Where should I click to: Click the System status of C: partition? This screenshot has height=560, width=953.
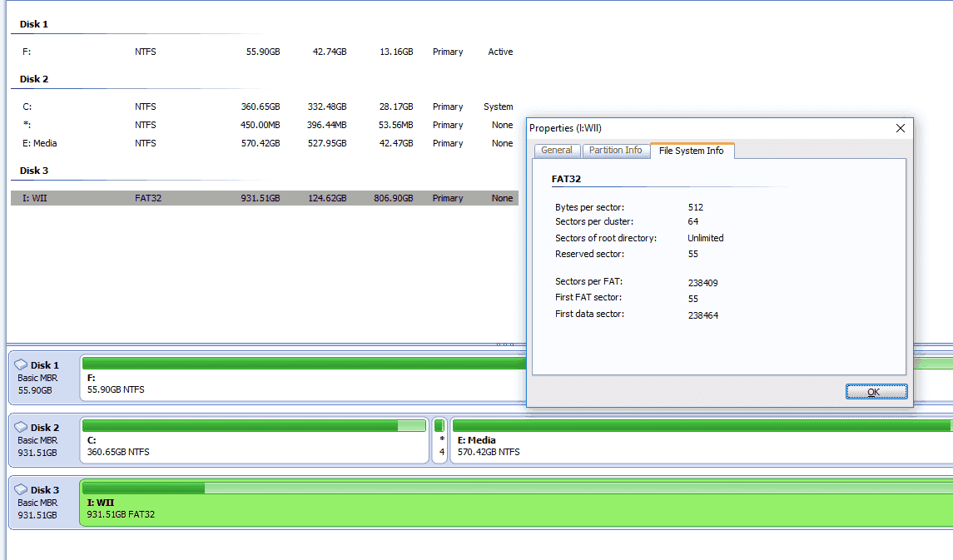[x=499, y=107]
